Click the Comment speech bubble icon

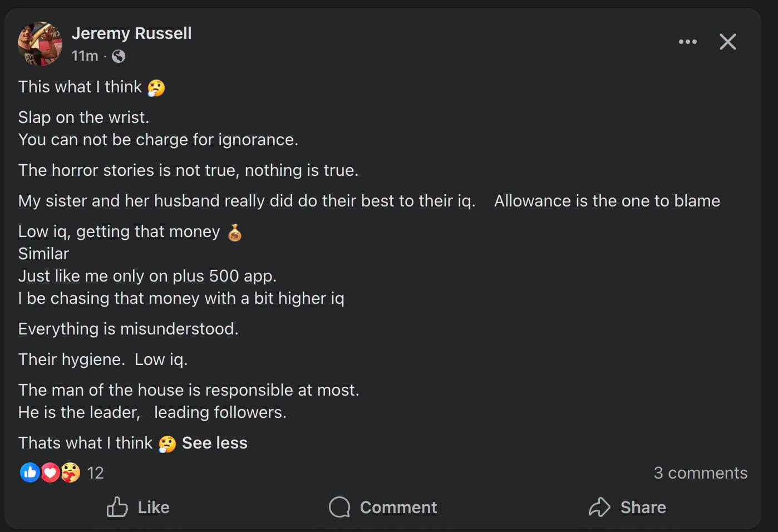click(x=339, y=507)
